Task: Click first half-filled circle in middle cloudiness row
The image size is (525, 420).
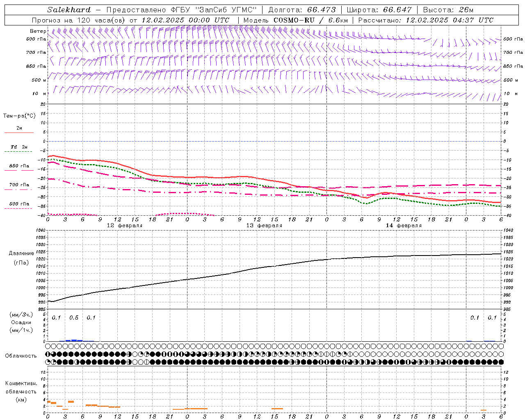Action: (48, 354)
